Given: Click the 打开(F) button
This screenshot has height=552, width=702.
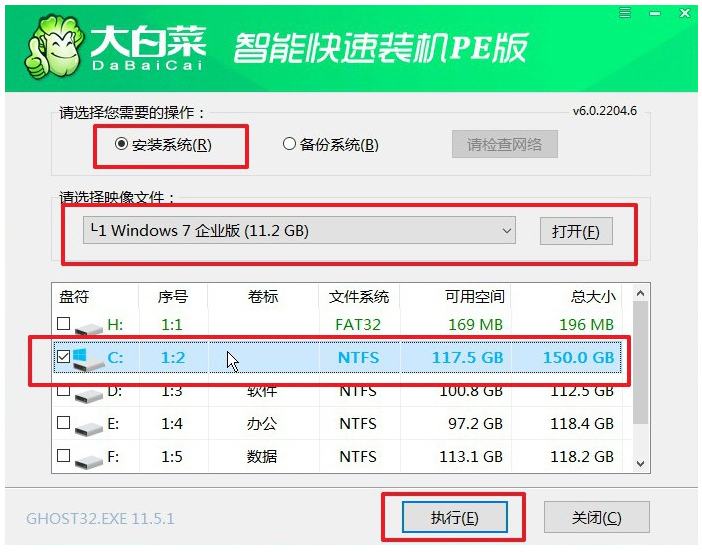Looking at the screenshot, I should pyautogui.click(x=576, y=231).
